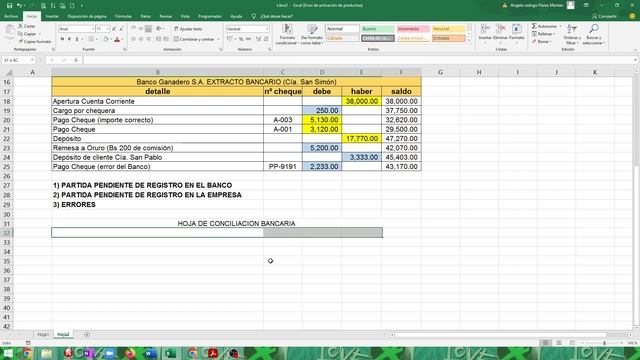640x360 pixels.
Task: Apply the fill color bucket
Action: pos(106,39)
